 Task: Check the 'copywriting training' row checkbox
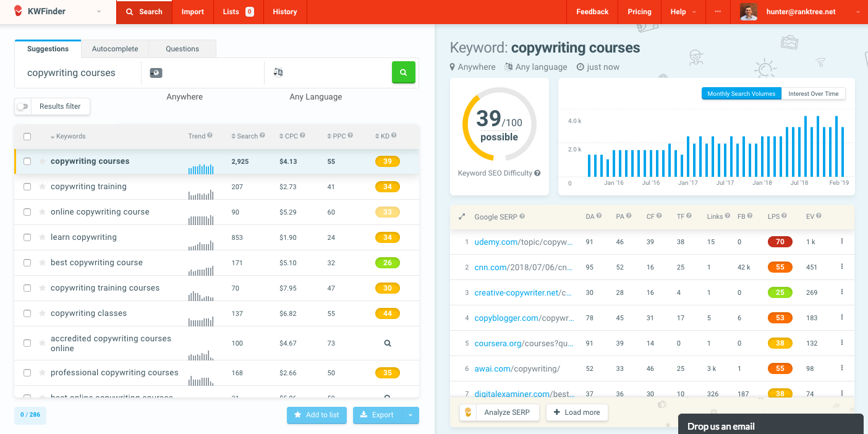pos(27,187)
